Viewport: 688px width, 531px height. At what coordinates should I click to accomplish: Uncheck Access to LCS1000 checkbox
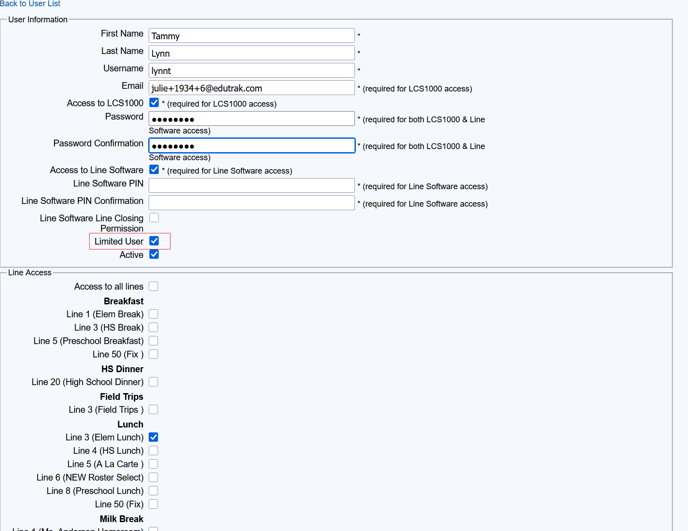[x=154, y=103]
